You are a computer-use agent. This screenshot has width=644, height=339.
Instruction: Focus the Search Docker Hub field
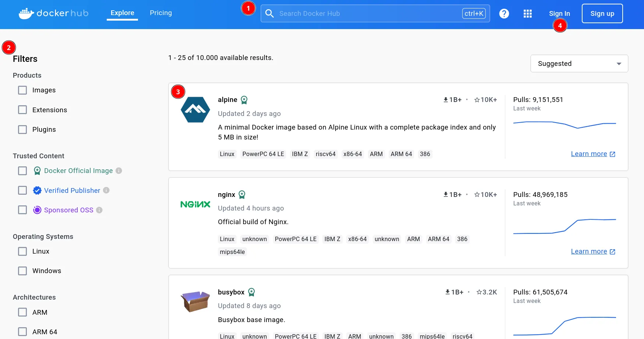pos(368,14)
